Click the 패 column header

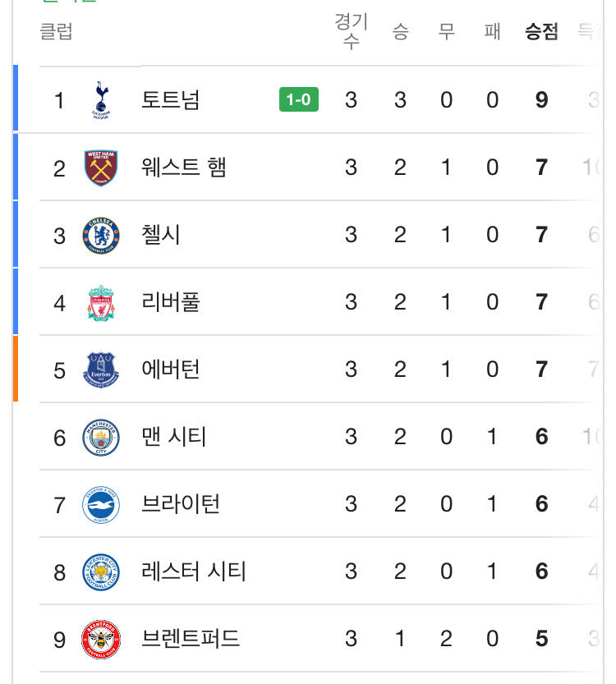(x=493, y=32)
